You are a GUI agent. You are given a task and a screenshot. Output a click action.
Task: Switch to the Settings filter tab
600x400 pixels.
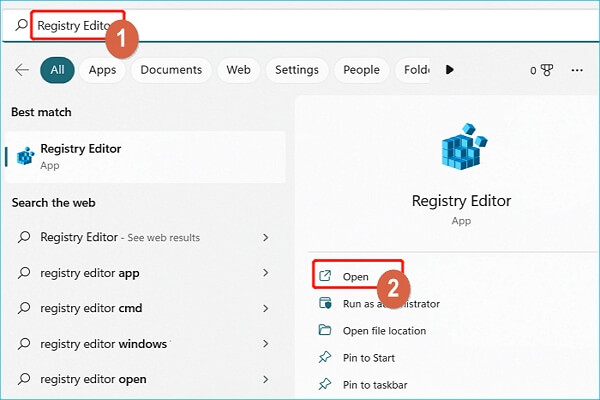point(297,70)
